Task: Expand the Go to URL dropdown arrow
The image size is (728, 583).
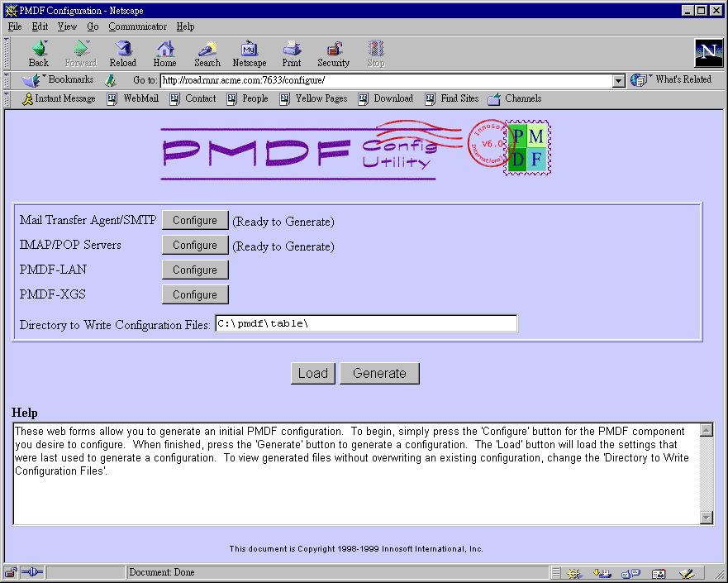Action: click(x=619, y=80)
